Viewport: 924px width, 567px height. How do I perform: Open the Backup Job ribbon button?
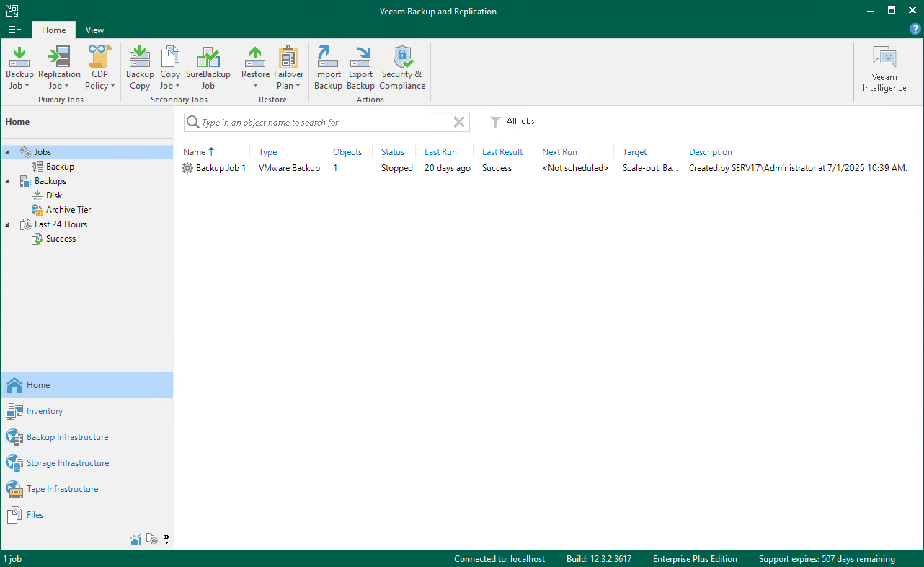(x=19, y=68)
